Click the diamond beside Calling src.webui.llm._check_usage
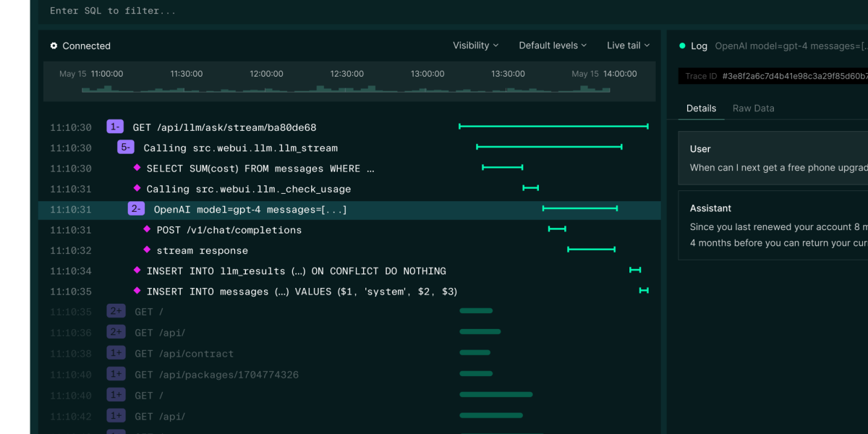This screenshot has height=434, width=868. pos(136,189)
